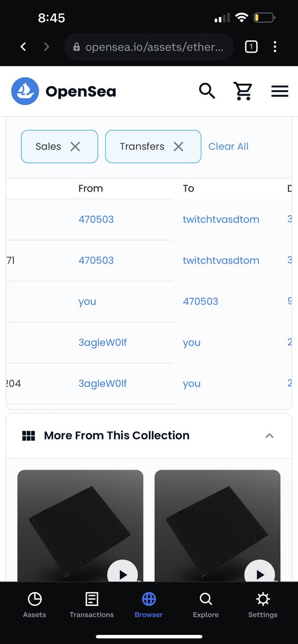Viewport: 298px width, 644px height.
Task: Remove the Sales filter chip
Action: coord(75,147)
